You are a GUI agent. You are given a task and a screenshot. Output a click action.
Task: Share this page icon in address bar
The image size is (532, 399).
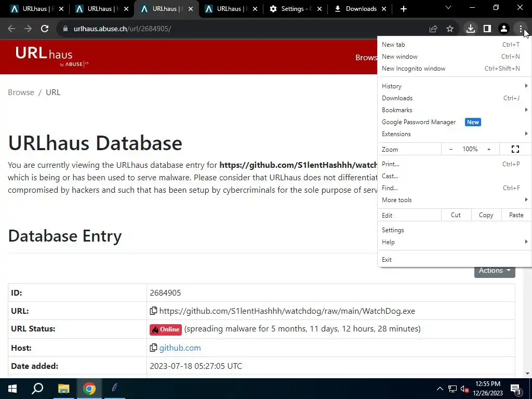433,29
